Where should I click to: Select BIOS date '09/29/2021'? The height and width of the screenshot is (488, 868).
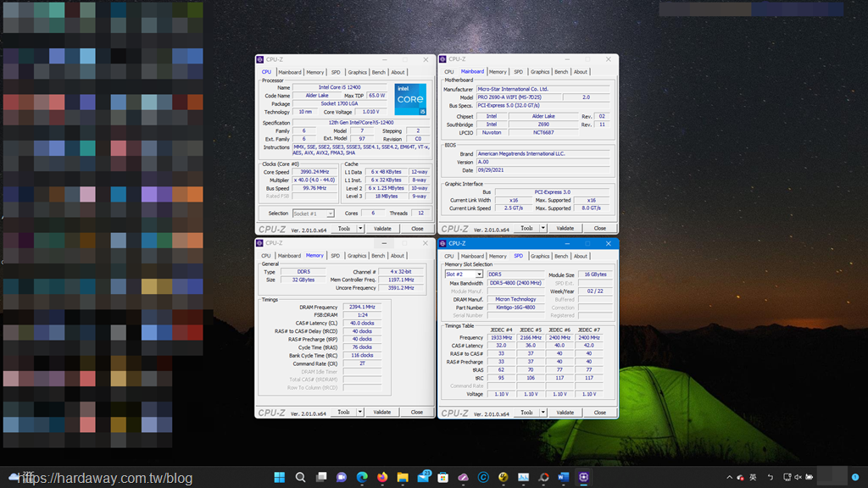542,170
